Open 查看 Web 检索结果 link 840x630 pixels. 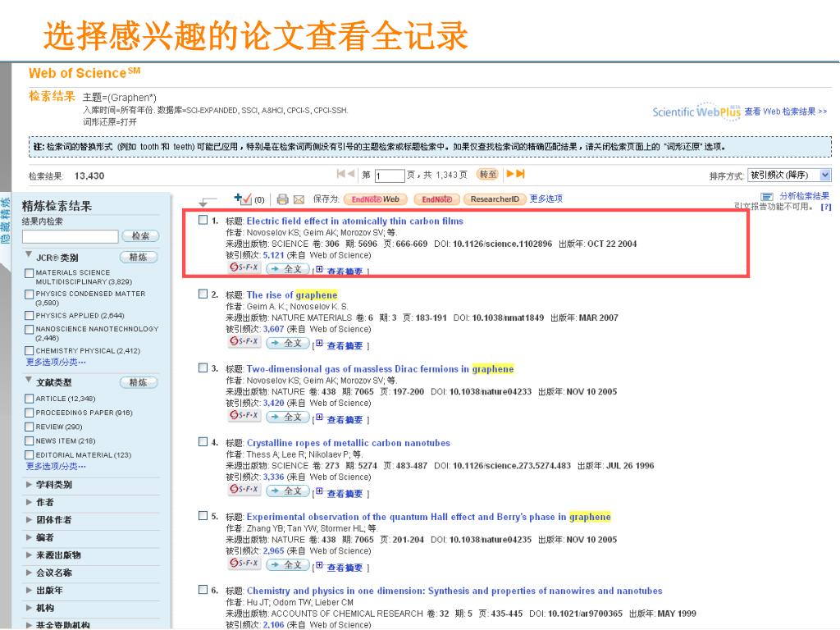[x=785, y=112]
